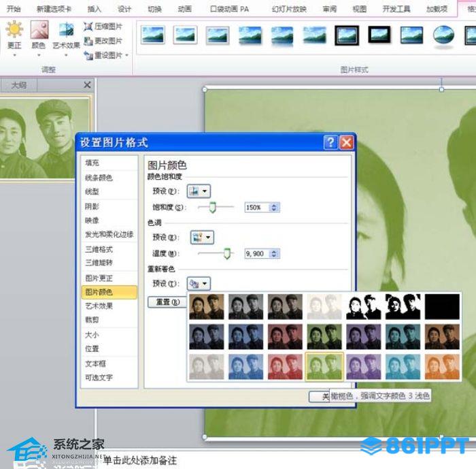This screenshot has height=469, width=476.
Task: Click the saturation value spinner arrows
Action: (274, 208)
